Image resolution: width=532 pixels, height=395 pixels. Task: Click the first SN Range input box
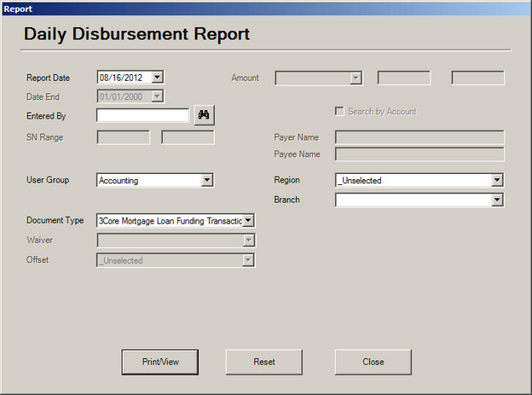coord(123,137)
